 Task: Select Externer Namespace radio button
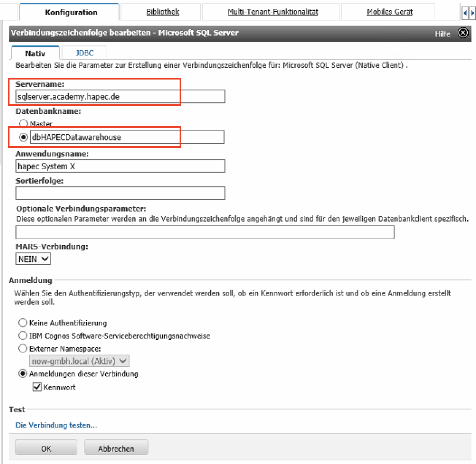click(x=23, y=348)
